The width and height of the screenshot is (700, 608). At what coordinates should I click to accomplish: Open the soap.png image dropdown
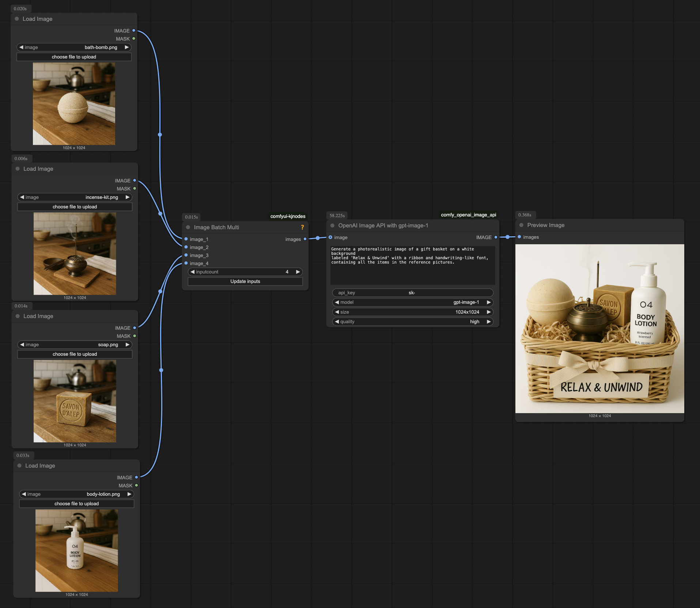point(75,344)
